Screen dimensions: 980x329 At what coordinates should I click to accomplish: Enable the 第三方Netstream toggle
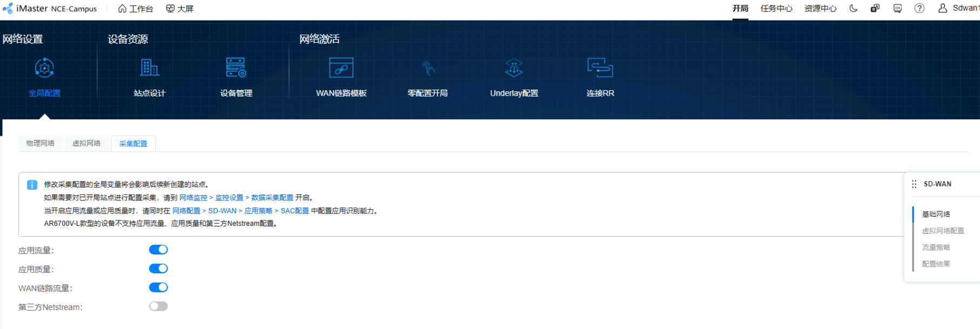point(158,306)
